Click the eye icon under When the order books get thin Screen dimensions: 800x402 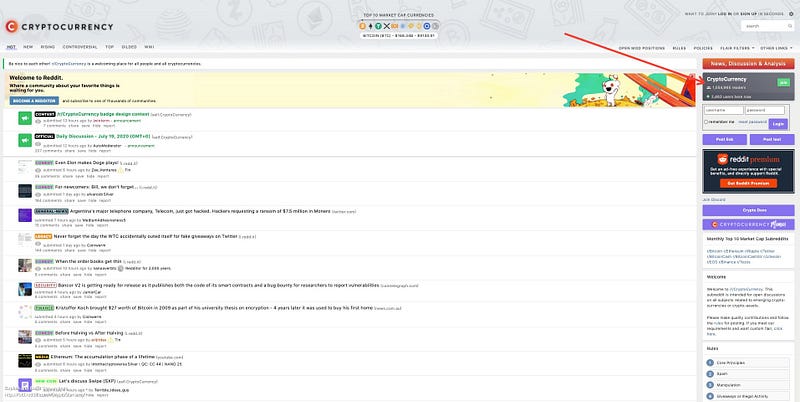click(x=38, y=268)
